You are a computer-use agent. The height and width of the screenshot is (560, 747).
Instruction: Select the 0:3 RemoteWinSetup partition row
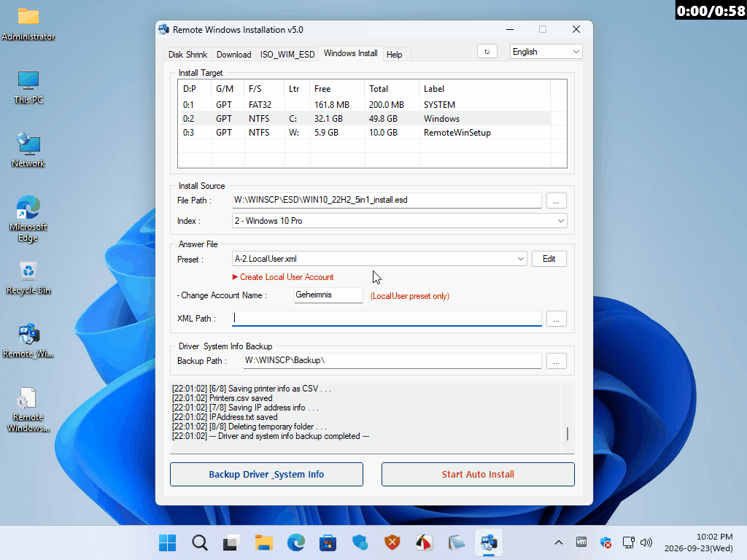(x=365, y=133)
